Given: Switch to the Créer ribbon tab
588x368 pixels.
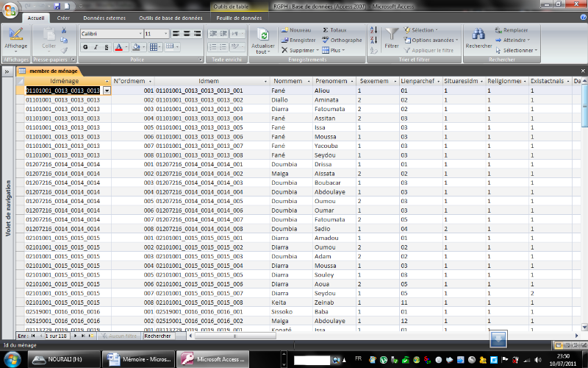Looking at the screenshot, I should pos(64,18).
